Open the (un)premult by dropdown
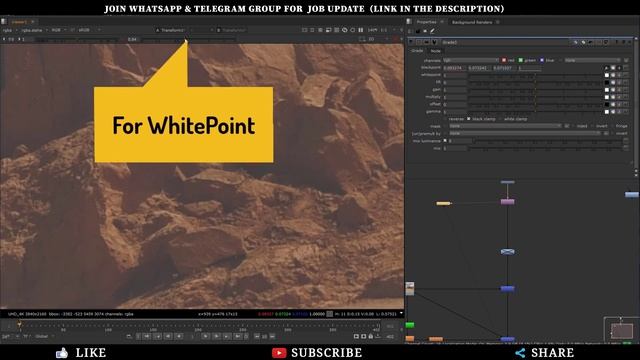Image resolution: width=640 pixels, height=360 pixels. [x=525, y=133]
